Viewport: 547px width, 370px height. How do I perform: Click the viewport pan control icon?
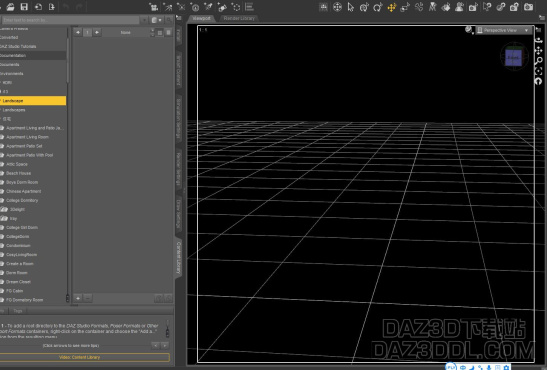pyautogui.click(x=539, y=51)
